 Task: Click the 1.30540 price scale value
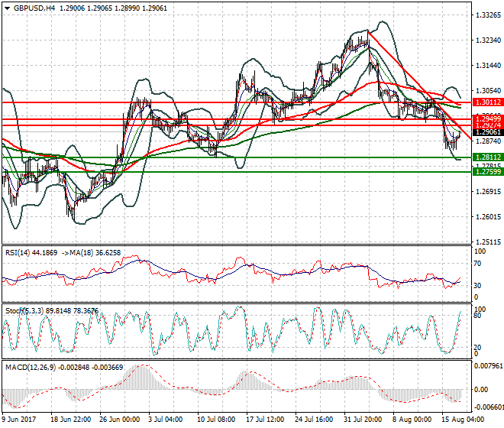pos(488,91)
